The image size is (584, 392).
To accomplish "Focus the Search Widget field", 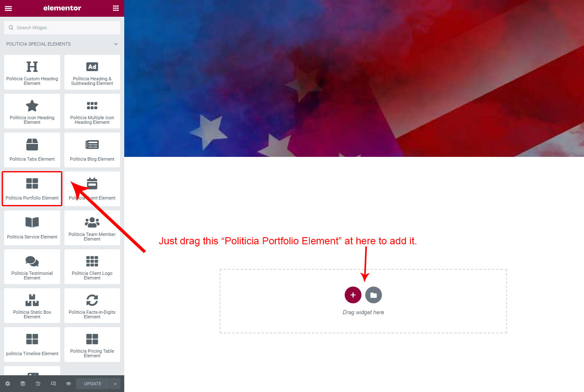I will (62, 28).
